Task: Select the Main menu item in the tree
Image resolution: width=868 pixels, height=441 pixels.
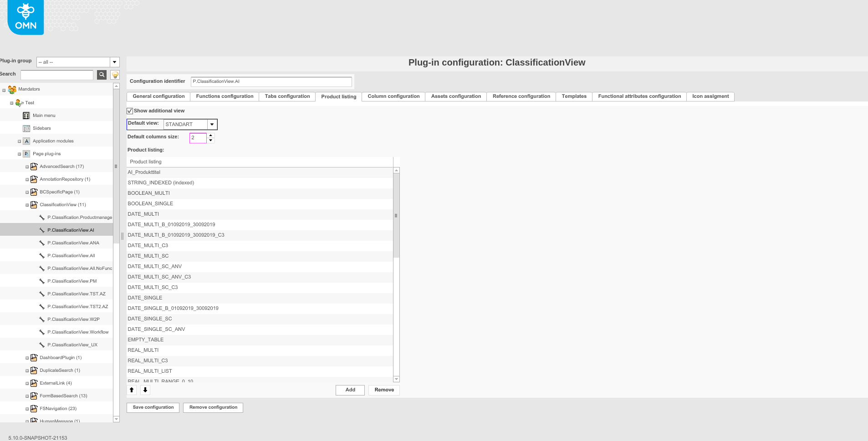Action: tap(43, 115)
